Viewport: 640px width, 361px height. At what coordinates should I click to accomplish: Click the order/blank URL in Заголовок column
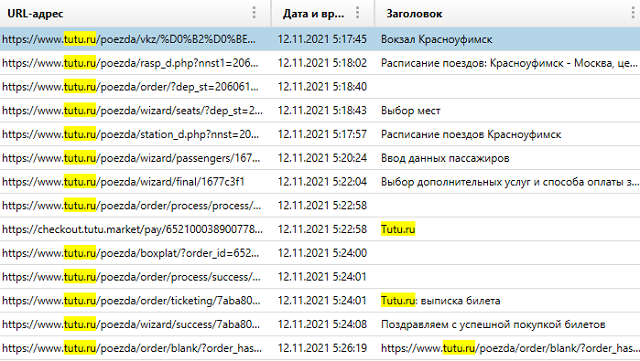click(x=509, y=348)
